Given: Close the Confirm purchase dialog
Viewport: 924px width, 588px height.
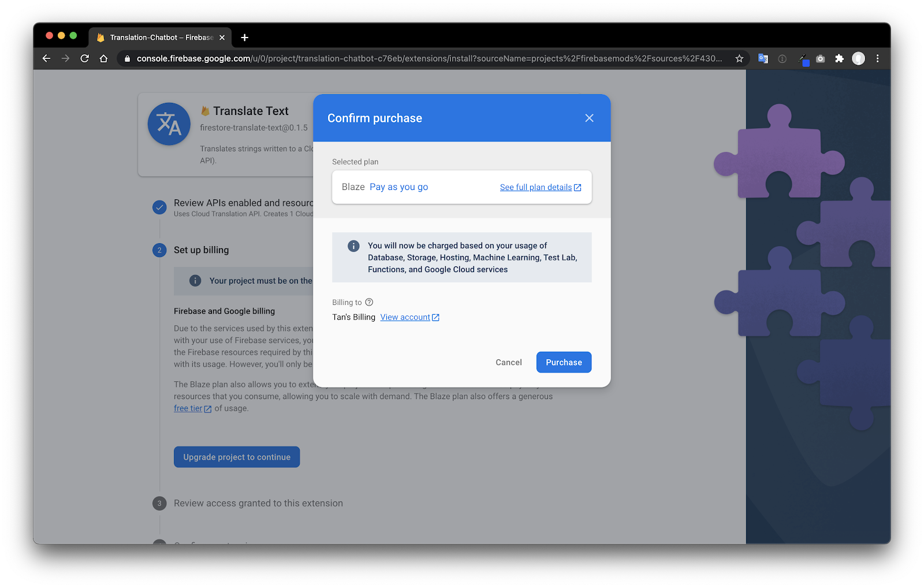Looking at the screenshot, I should click(x=589, y=118).
